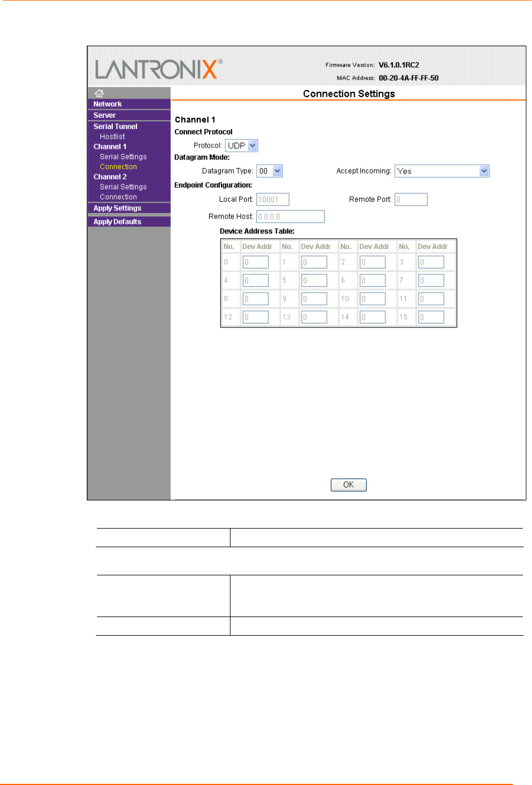Click Dev Addr field for No. 12
Image resolution: width=532 pixels, height=785 pixels.
pos(256,317)
